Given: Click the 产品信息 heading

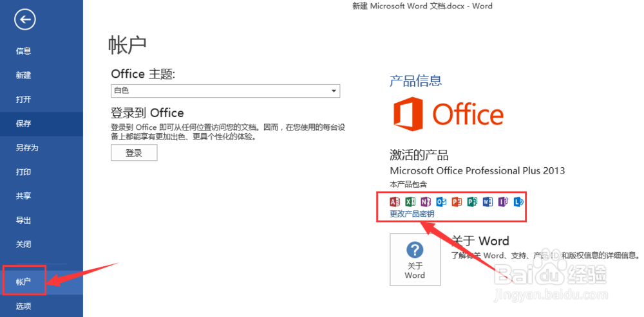Looking at the screenshot, I should click(415, 80).
